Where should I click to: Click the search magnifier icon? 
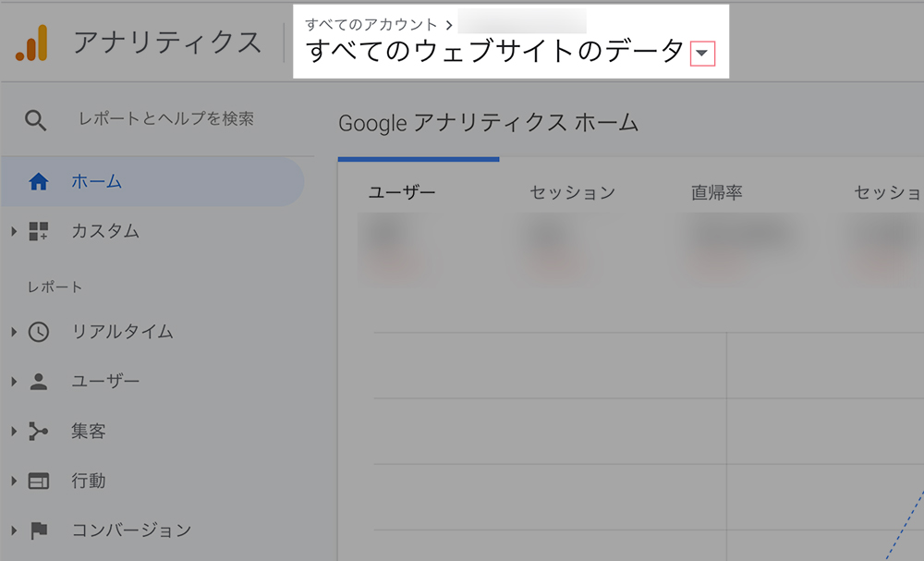pos(35,120)
